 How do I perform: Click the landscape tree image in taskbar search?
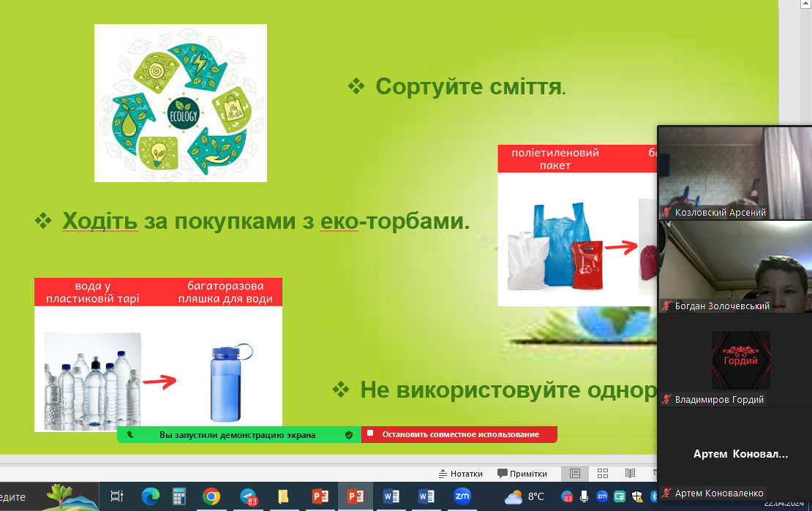coord(72,496)
